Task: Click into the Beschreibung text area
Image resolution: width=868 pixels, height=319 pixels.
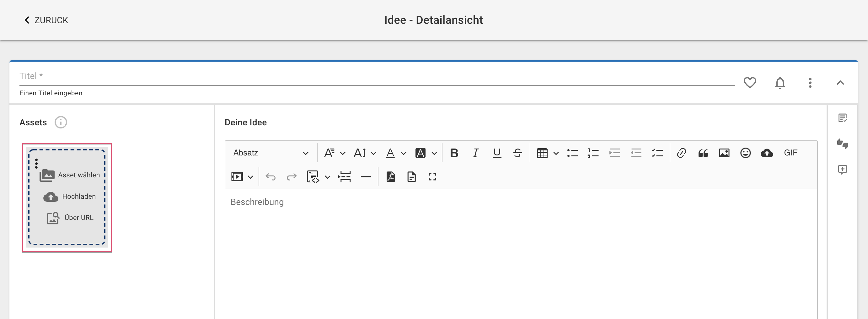Action: point(521,254)
